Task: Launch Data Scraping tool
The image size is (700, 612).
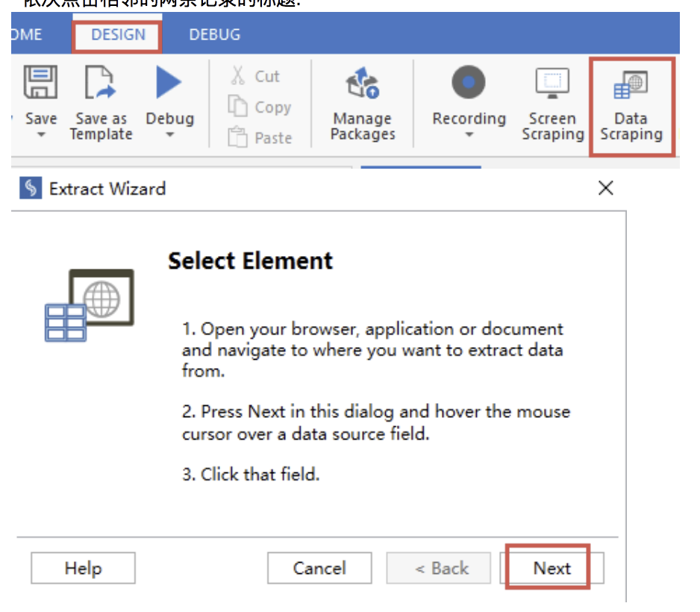Action: pos(631,104)
